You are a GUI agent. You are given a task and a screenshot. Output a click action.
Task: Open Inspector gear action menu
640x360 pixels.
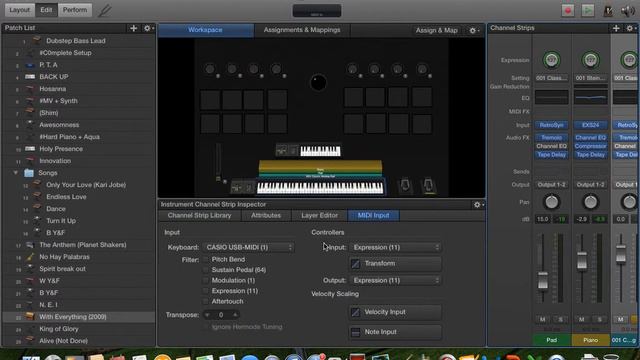pos(478,205)
